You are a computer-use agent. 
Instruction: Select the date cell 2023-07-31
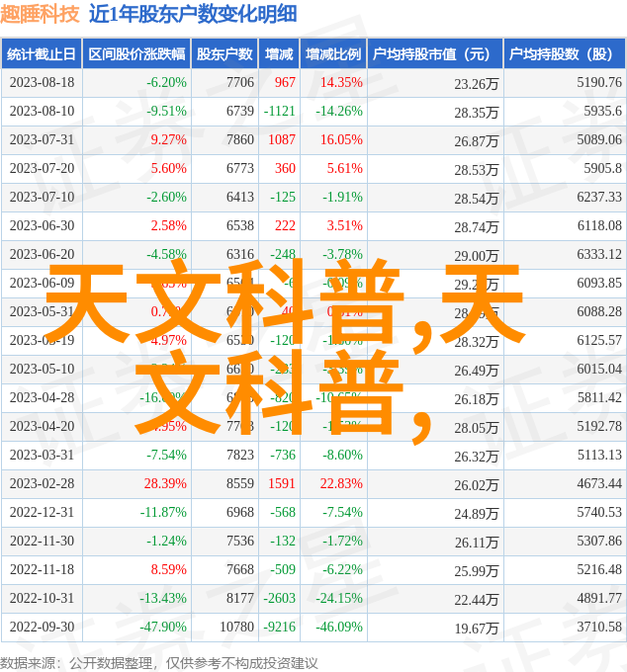pos(42,139)
